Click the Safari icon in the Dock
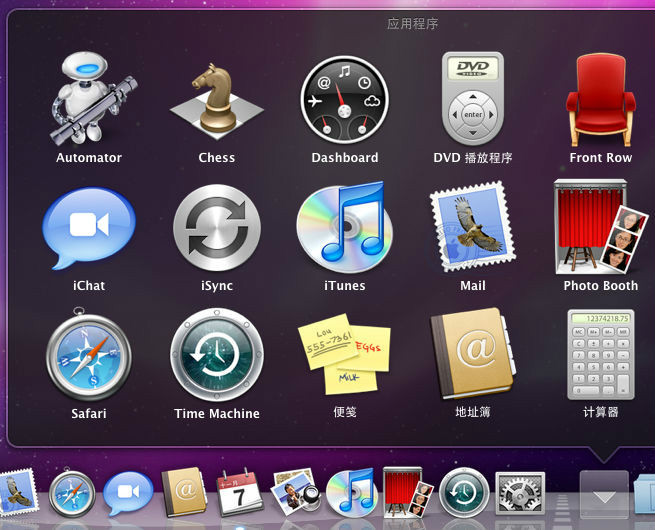Screen dimensions: 655x530 (72, 493)
